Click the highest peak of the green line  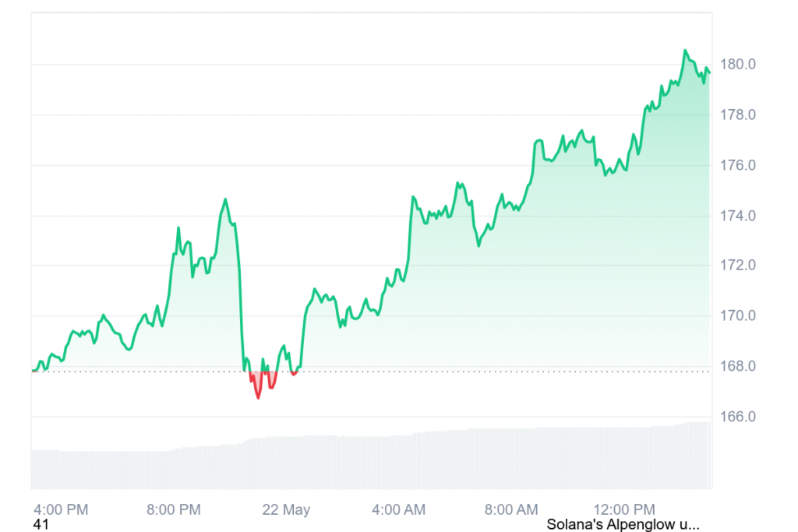point(685,51)
